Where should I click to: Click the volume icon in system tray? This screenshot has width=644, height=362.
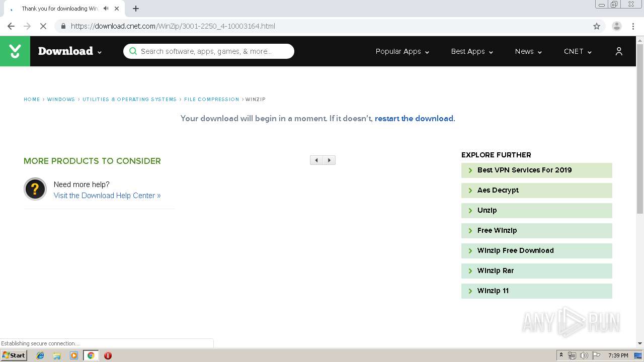584,355
